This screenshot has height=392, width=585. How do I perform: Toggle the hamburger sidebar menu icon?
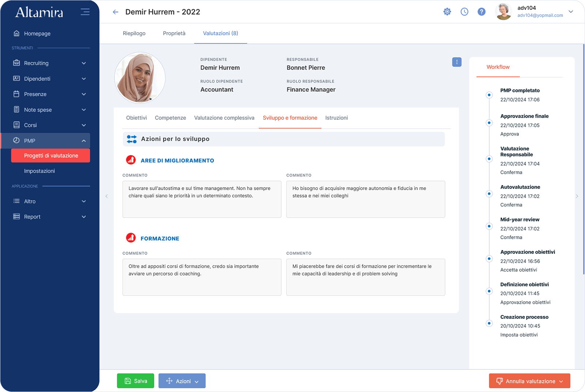click(x=85, y=12)
